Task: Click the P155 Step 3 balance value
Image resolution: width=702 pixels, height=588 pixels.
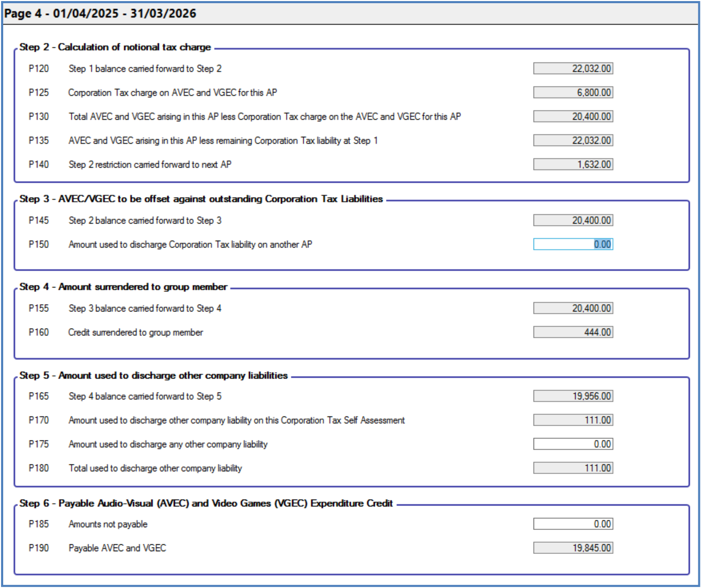Action: coord(573,308)
